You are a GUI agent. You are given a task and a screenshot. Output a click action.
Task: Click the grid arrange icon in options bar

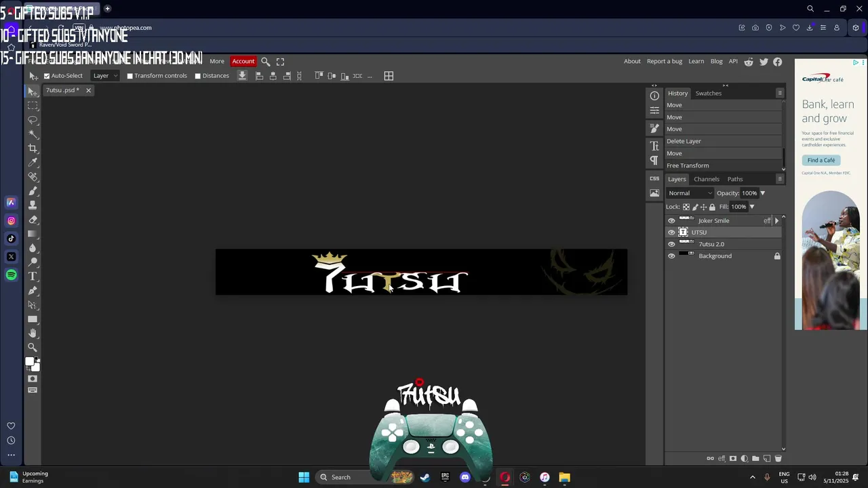(x=389, y=76)
